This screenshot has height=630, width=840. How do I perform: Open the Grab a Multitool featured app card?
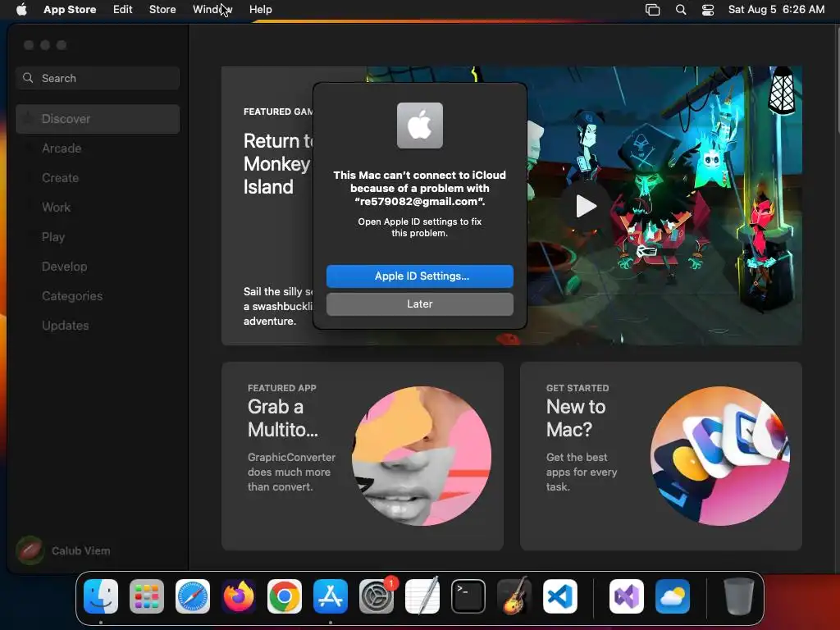362,456
